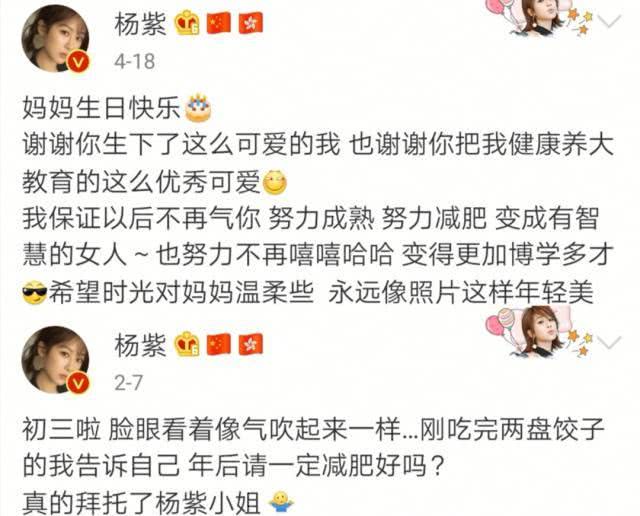Click the username 杨紫 on the 4-18 post
The image size is (640, 516).
click(x=140, y=24)
